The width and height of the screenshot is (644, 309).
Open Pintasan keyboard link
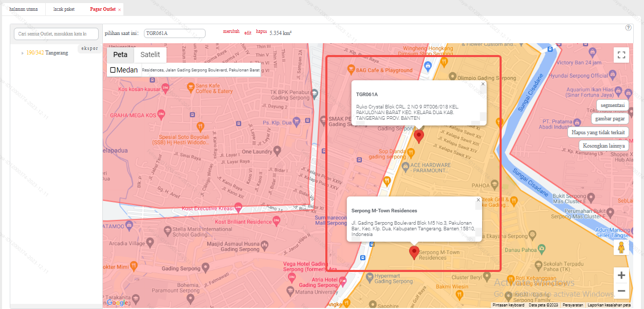(508, 305)
